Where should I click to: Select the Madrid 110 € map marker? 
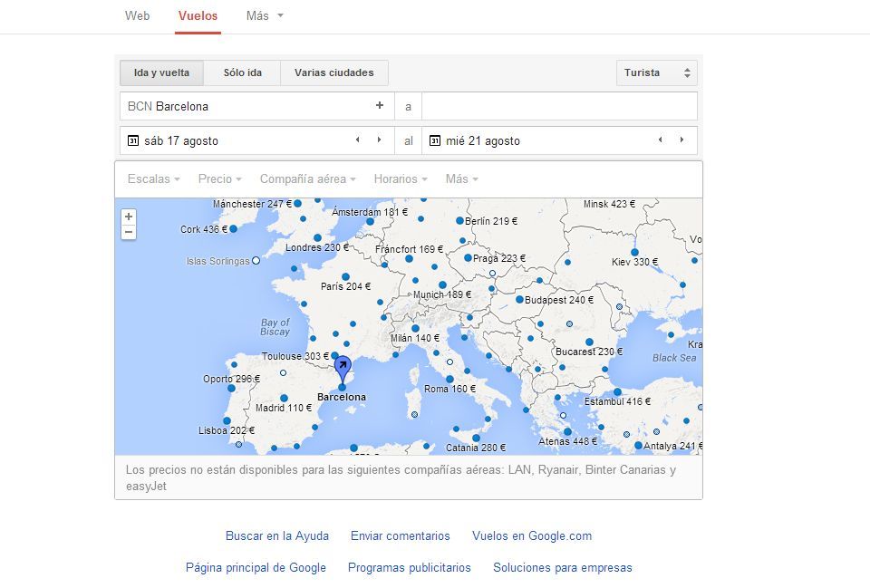284,399
